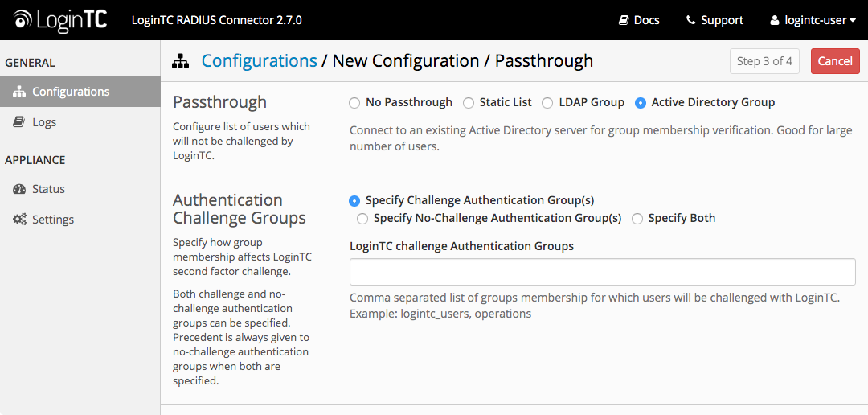
Task: Click the Settings gears icon
Action: click(x=19, y=220)
